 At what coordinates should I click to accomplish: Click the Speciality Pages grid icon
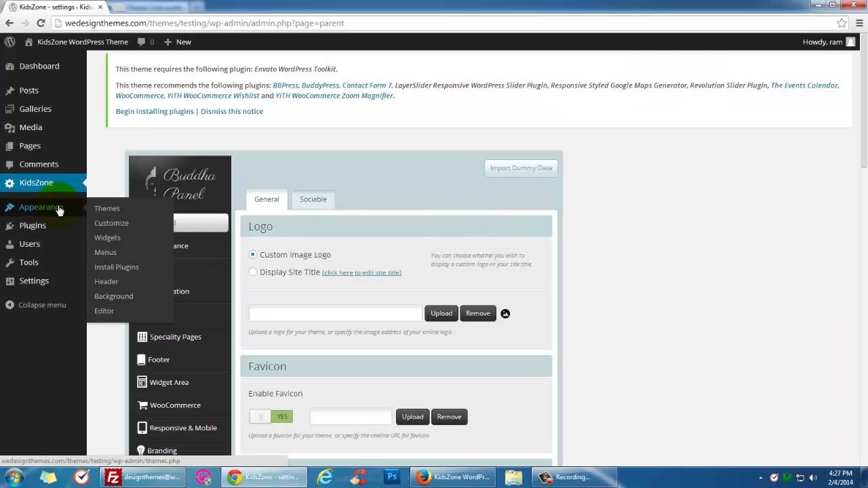142,337
